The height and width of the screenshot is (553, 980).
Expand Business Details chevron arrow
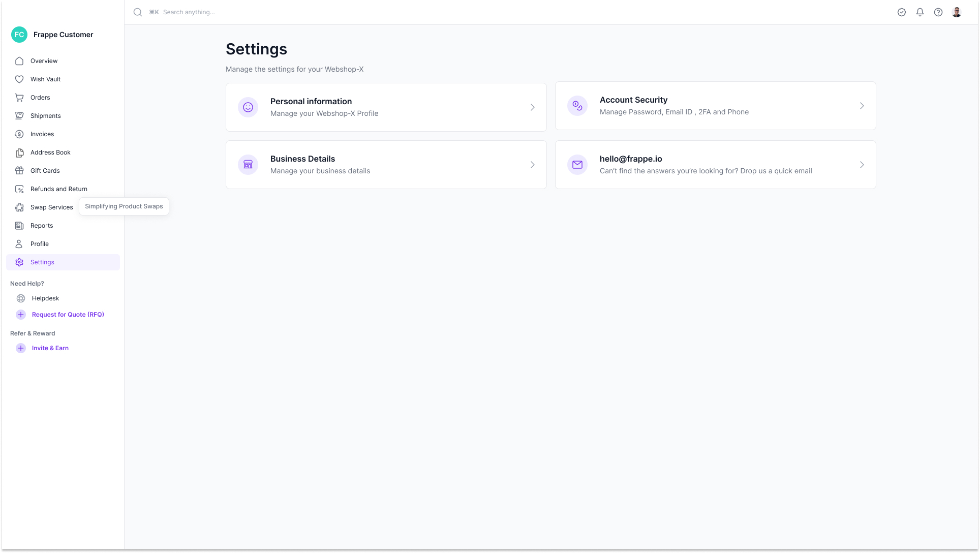[533, 165]
